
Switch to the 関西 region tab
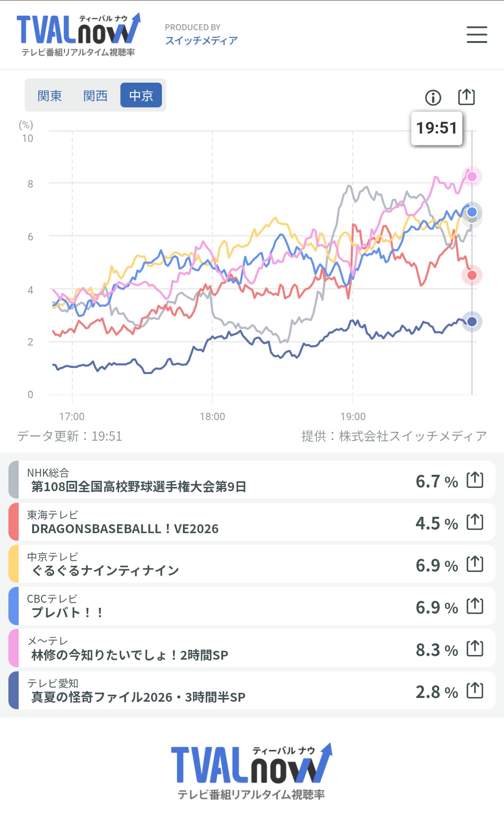[95, 95]
